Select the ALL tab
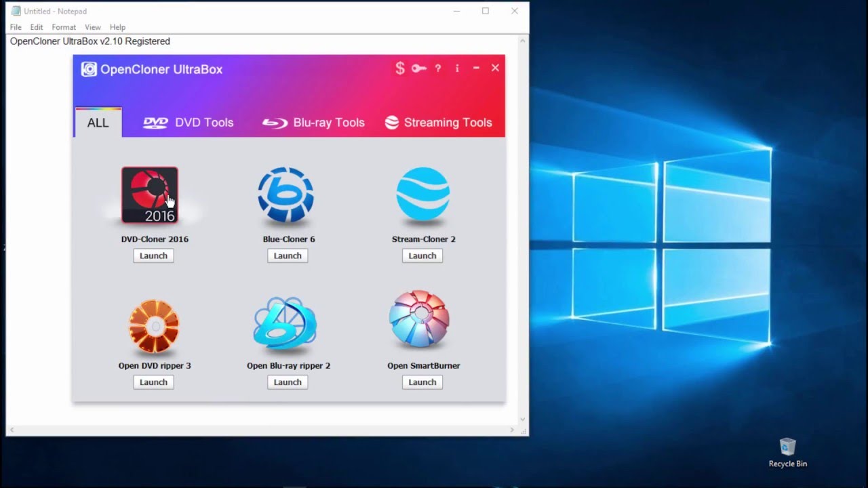This screenshot has width=868, height=488. click(98, 123)
